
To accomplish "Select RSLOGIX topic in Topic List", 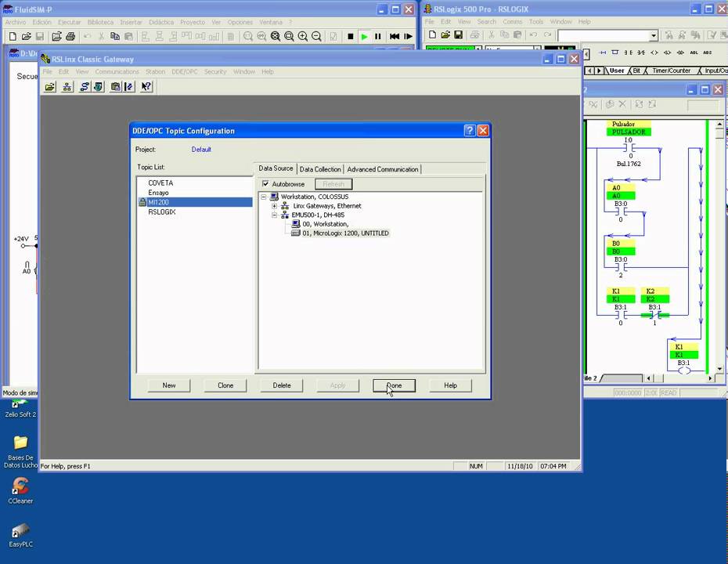I will (161, 211).
